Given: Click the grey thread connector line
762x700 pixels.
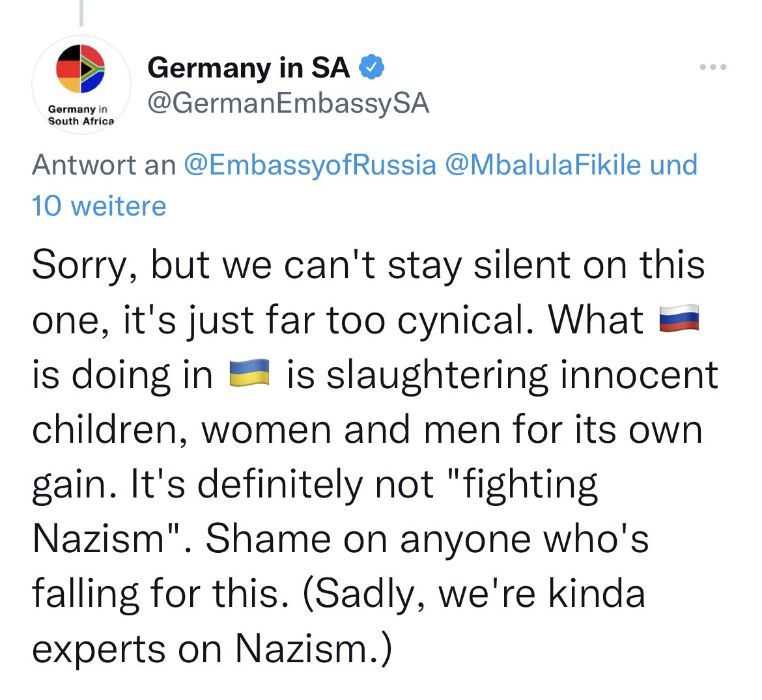Looking at the screenshot, I should click(81, 12).
